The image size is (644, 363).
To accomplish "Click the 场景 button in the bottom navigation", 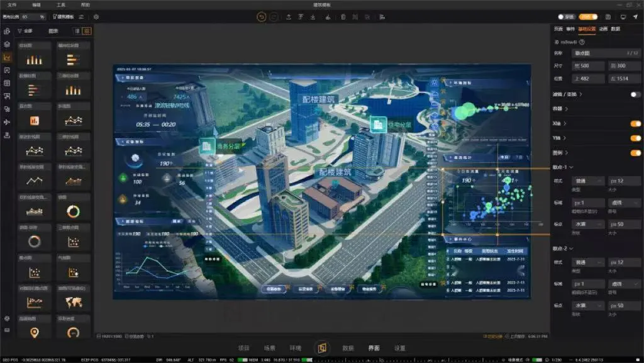I will (269, 348).
